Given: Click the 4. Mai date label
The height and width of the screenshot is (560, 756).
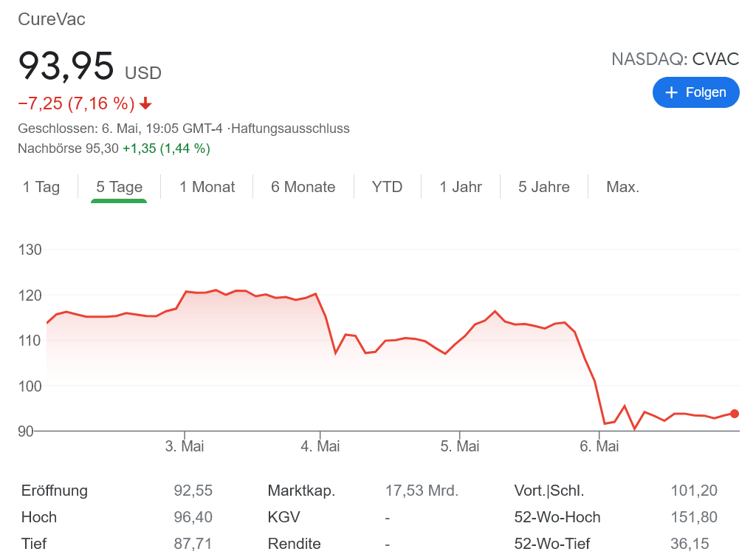Looking at the screenshot, I should click(320, 446).
